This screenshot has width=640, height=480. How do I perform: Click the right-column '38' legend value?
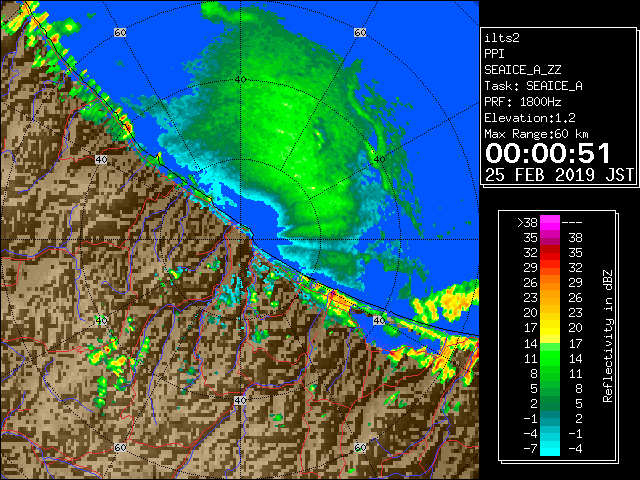point(575,238)
